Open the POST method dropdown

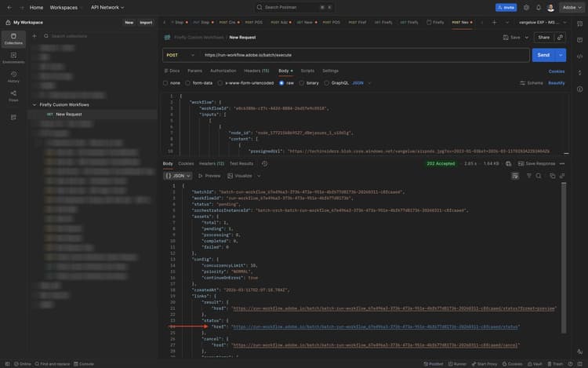tap(180, 55)
